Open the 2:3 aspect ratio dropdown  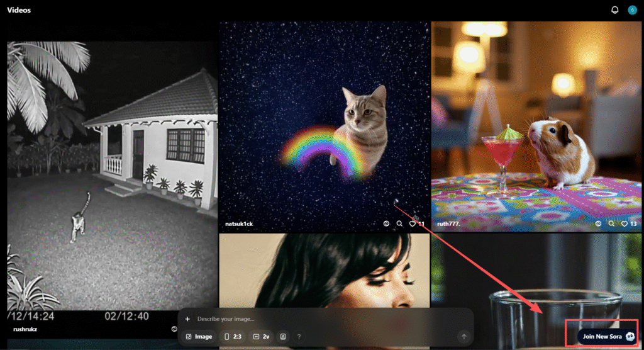(232, 337)
